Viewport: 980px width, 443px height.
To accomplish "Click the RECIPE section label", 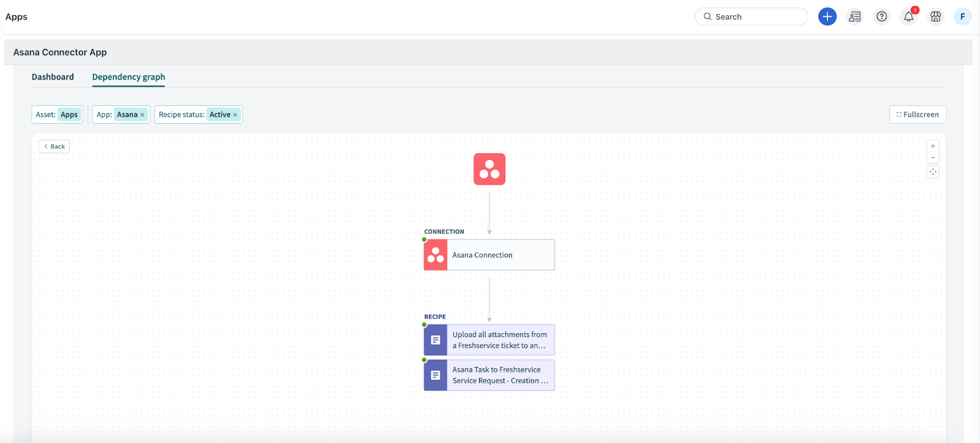I will [435, 317].
